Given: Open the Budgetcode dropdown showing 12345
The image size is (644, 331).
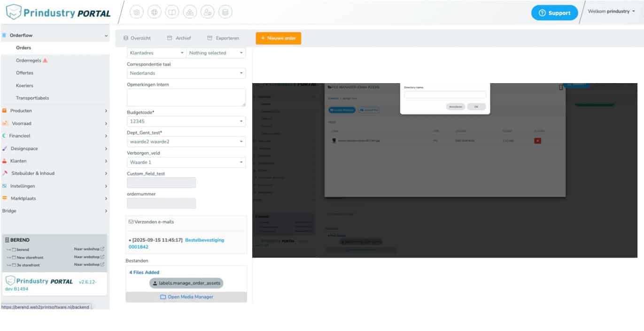Looking at the screenshot, I should 186,121.
